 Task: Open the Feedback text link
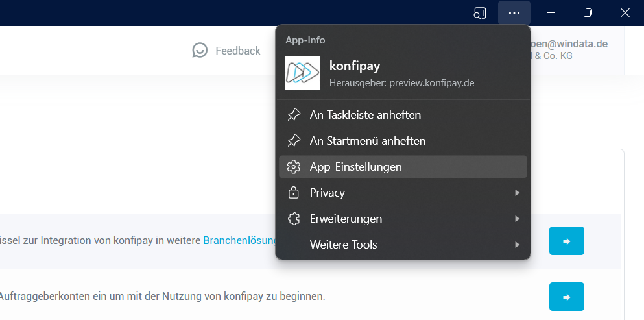point(237,51)
